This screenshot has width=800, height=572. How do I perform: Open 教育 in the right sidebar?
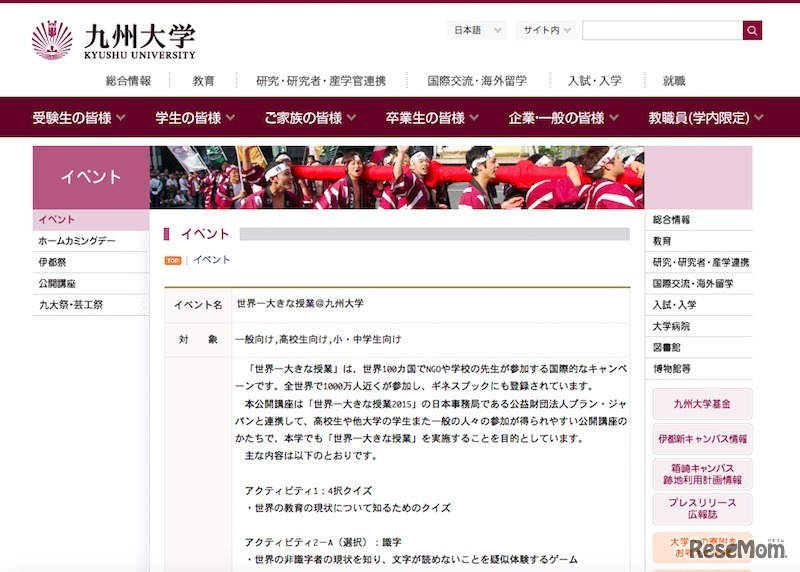coord(700,241)
